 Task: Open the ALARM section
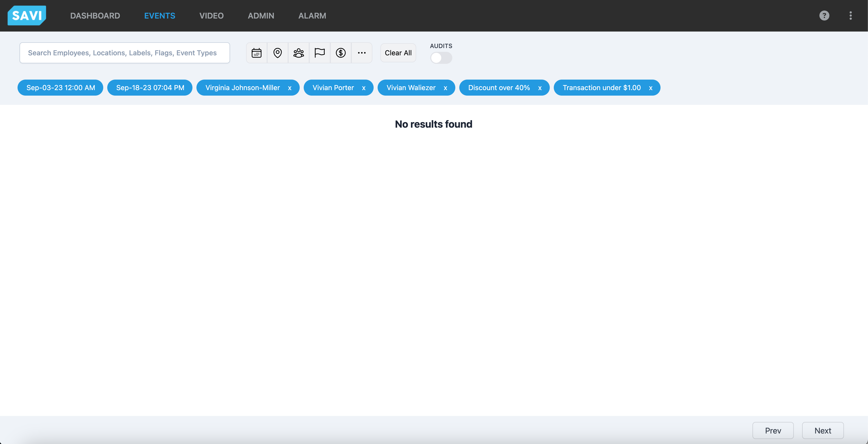click(x=312, y=16)
